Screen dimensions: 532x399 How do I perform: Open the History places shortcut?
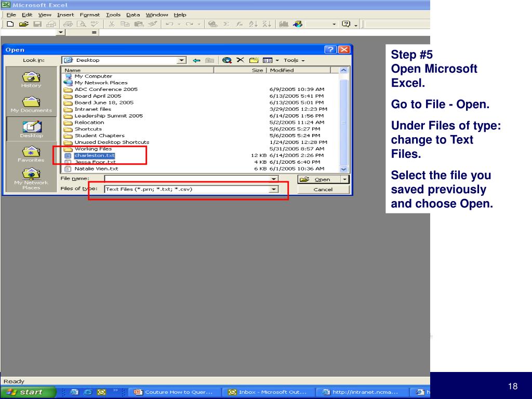31,79
